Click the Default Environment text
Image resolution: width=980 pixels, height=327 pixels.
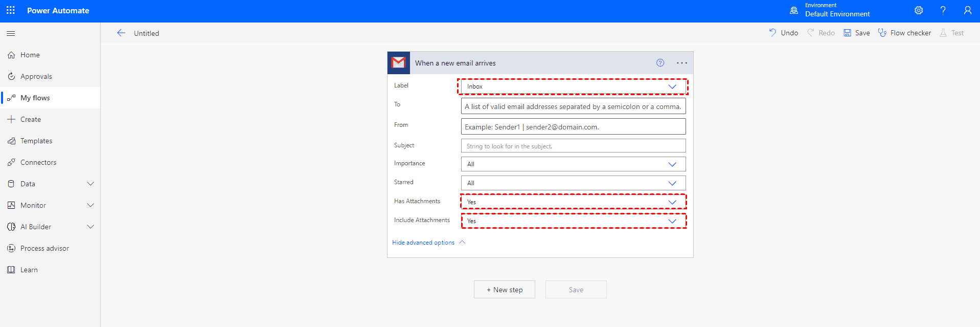[x=837, y=14]
